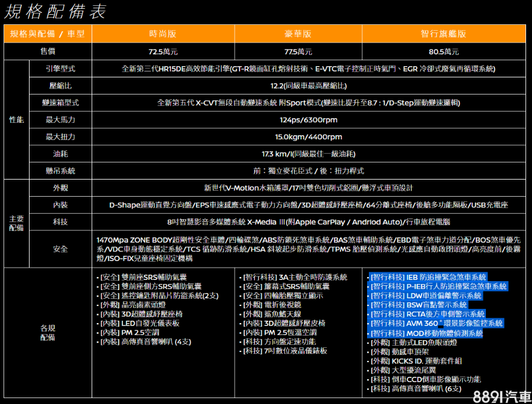Click the 80.5萬元 price cell
Viewport: 532px width, 404px height.
click(443, 51)
